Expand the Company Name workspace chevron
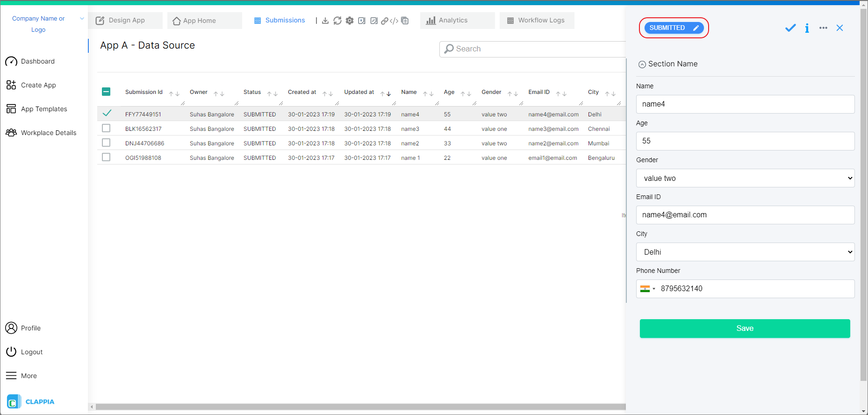This screenshot has height=415, width=868. point(82,19)
